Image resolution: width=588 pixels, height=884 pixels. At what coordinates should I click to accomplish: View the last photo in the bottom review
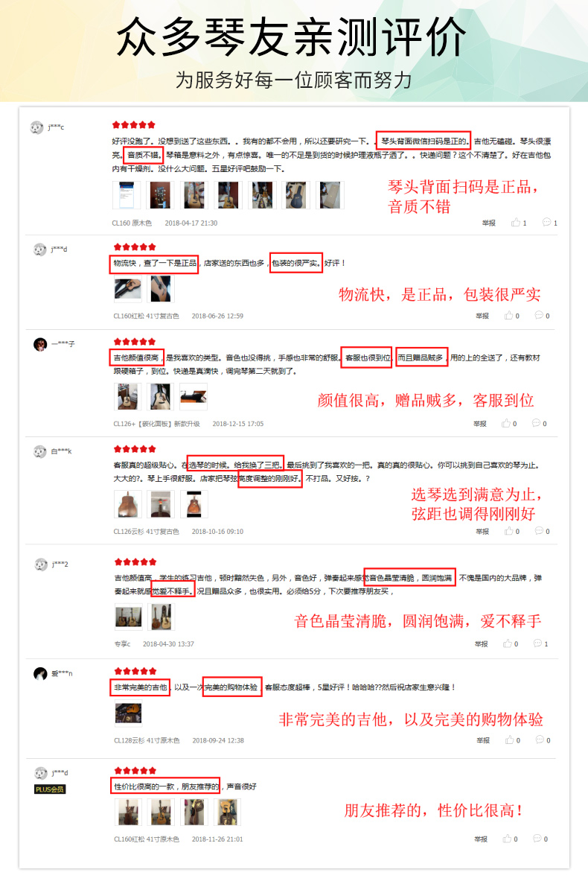tap(228, 812)
